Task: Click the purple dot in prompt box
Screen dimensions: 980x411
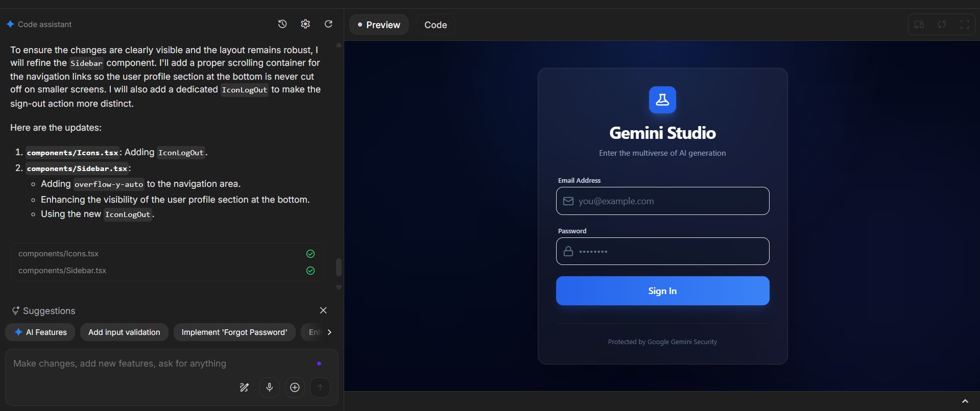Action: pyautogui.click(x=319, y=364)
